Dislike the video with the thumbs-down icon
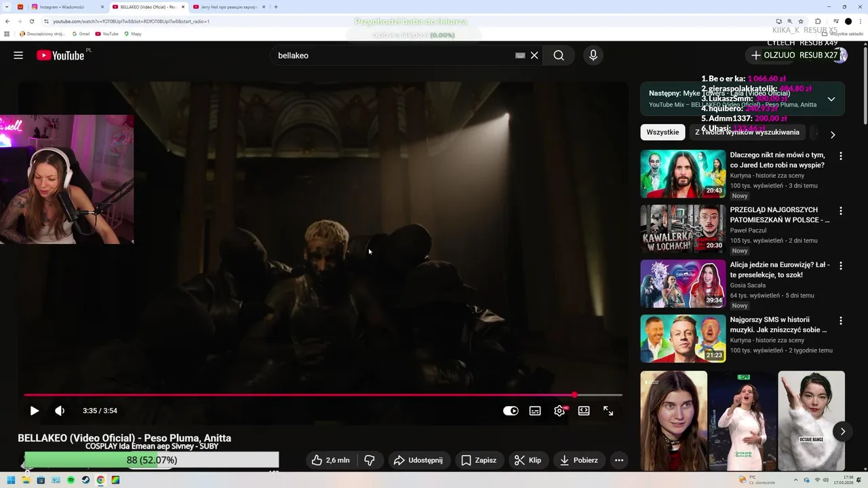The image size is (868, 488). pyautogui.click(x=370, y=460)
